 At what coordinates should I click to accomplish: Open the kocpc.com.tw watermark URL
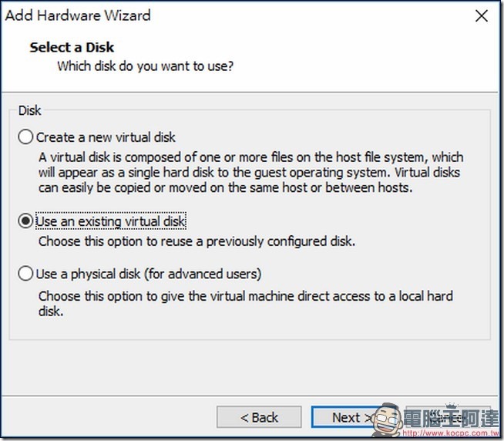(451, 433)
